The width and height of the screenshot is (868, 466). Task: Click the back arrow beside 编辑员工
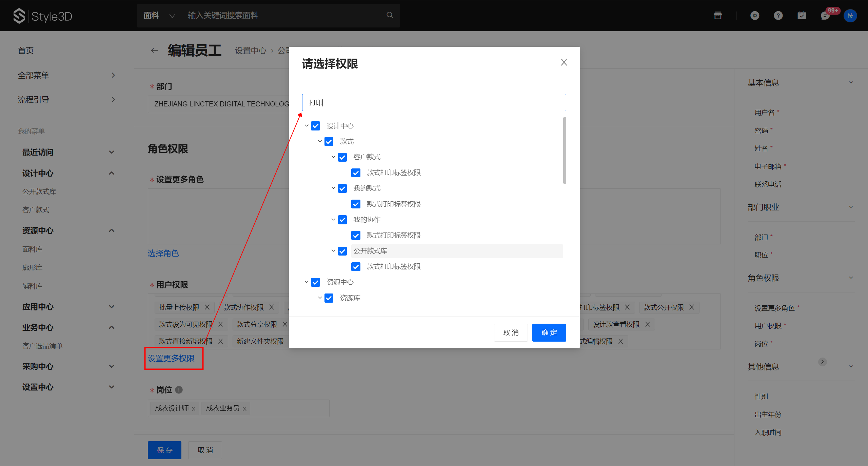tap(155, 50)
